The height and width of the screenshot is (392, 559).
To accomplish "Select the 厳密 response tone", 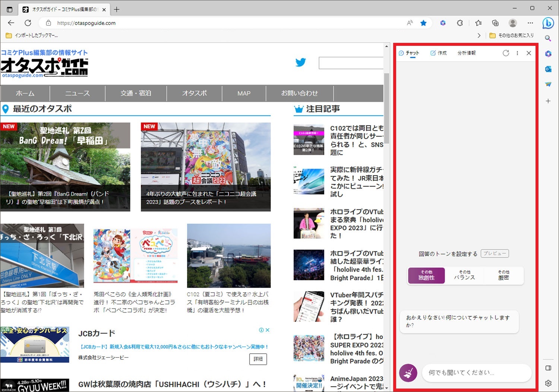I will click(503, 275).
